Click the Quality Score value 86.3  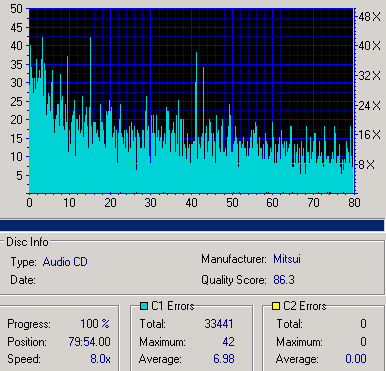pyautogui.click(x=284, y=280)
